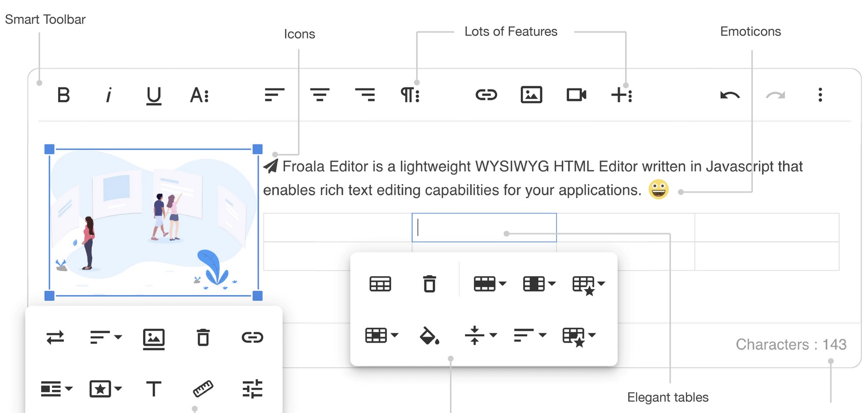Click the Insert Link icon in the image popup
Screen dimensions: 868x413
tap(252, 337)
